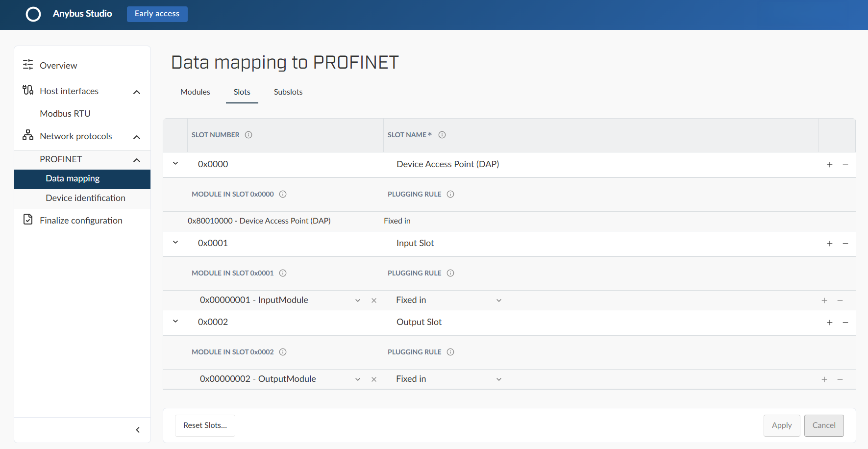Viewport: 868px width, 449px height.
Task: Click the Anybus Studio title text
Action: click(x=82, y=14)
